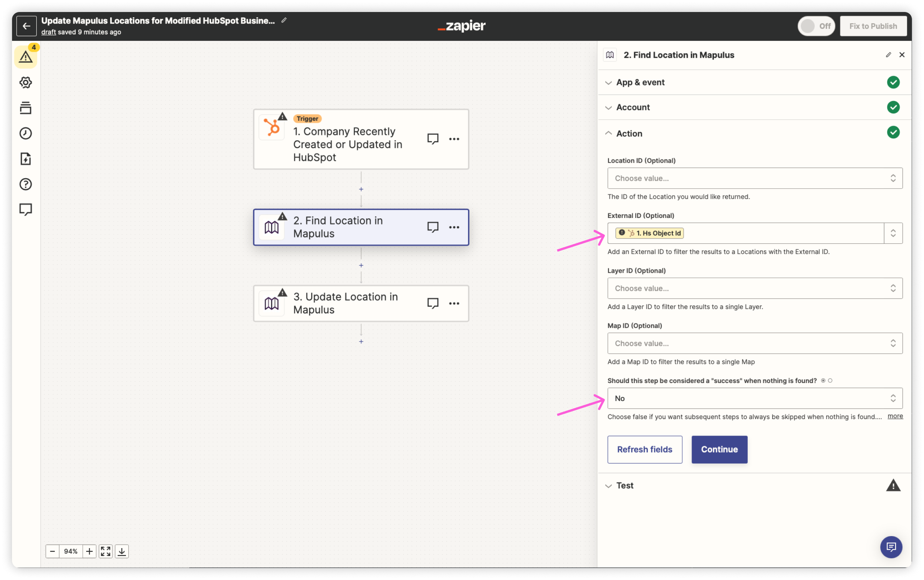Edit the Zap title pencil icon
The height and width of the screenshot is (580, 924).
click(284, 20)
